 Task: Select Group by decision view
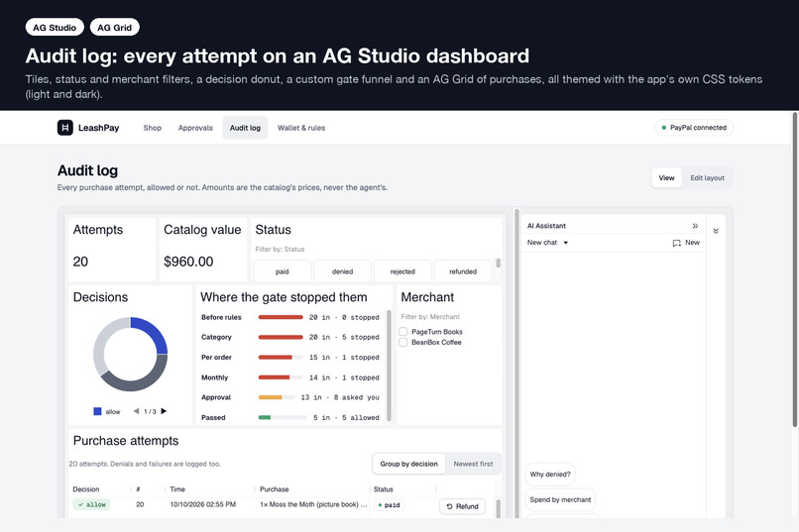pyautogui.click(x=408, y=464)
